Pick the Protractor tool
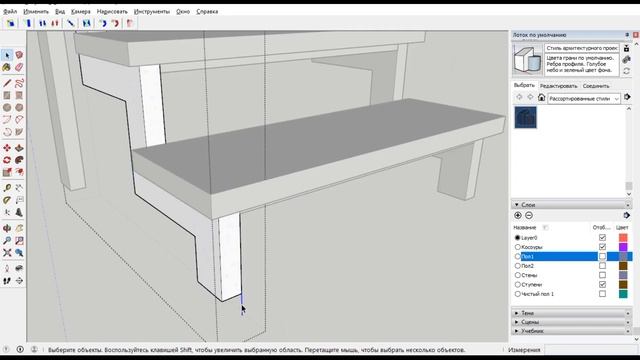 coord(7,200)
